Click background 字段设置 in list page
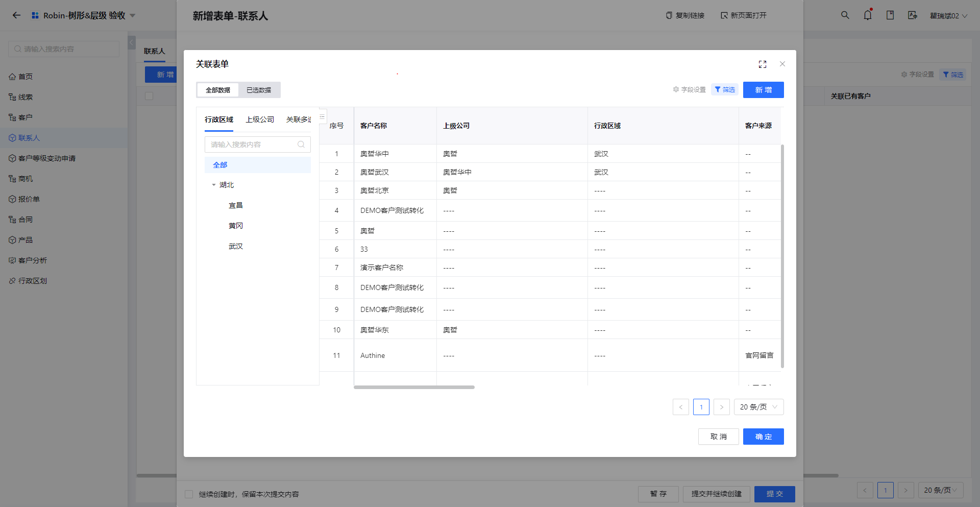980x507 pixels. [x=918, y=75]
